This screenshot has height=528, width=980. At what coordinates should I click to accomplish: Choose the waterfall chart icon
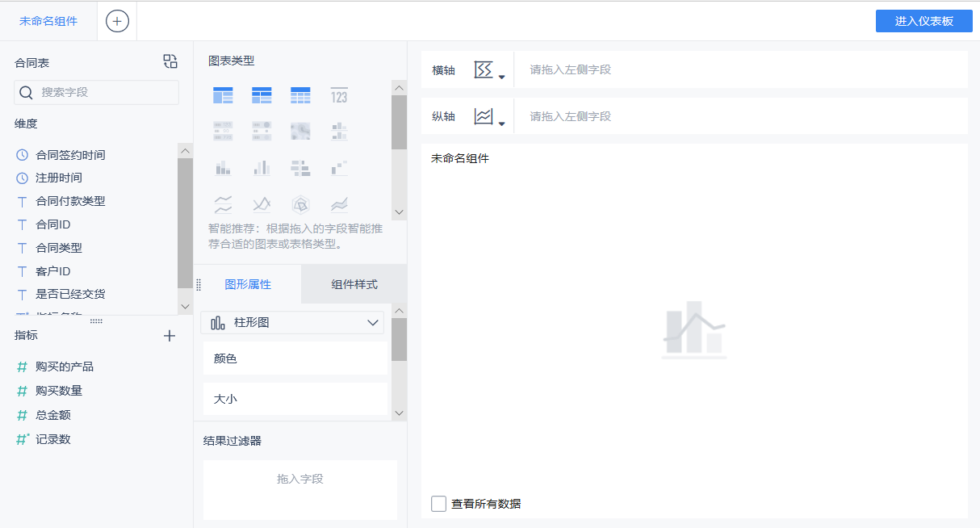pos(339,167)
